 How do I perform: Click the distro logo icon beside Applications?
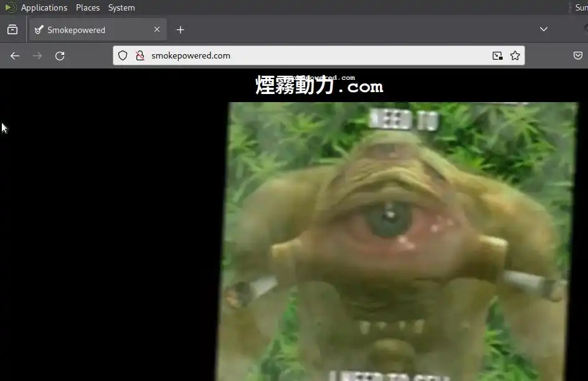11,7
